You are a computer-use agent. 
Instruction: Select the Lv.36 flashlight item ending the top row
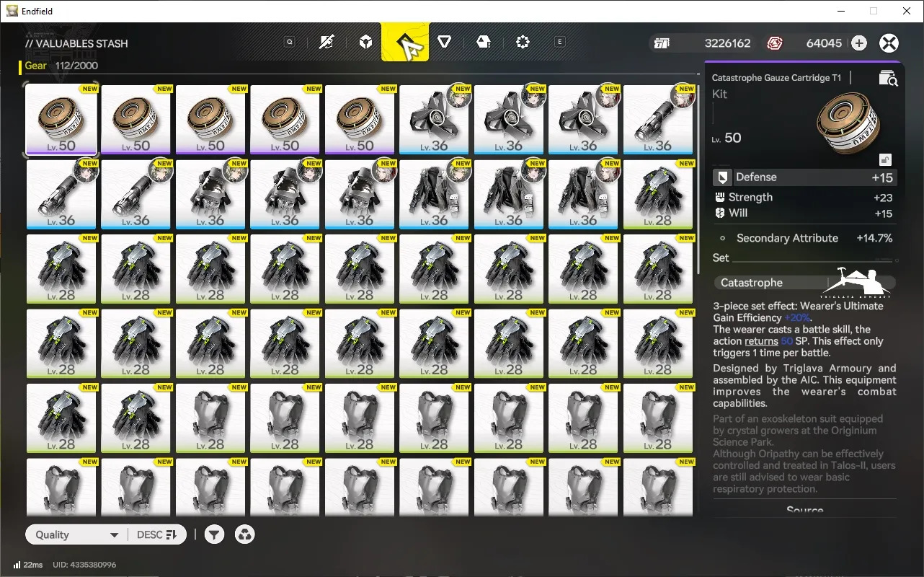click(x=659, y=120)
